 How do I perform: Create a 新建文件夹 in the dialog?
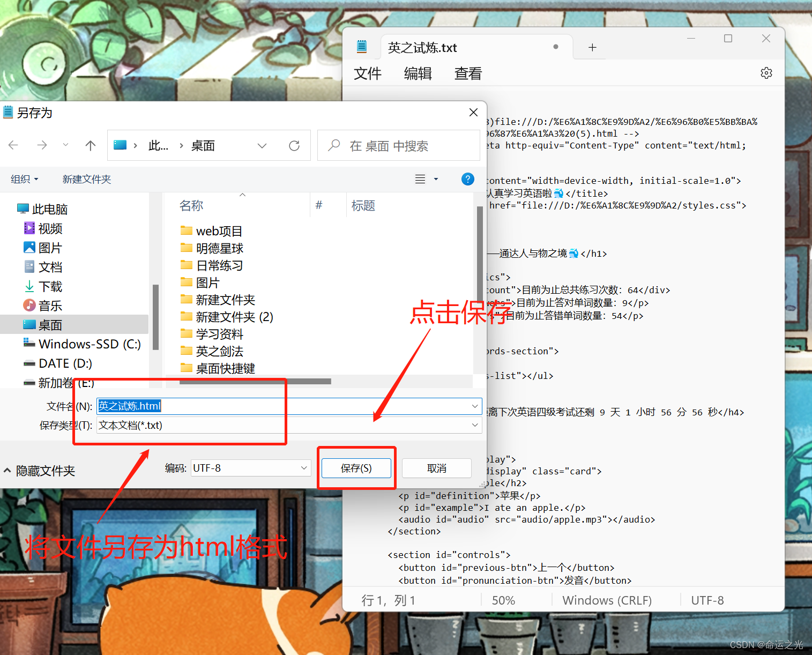pos(86,179)
